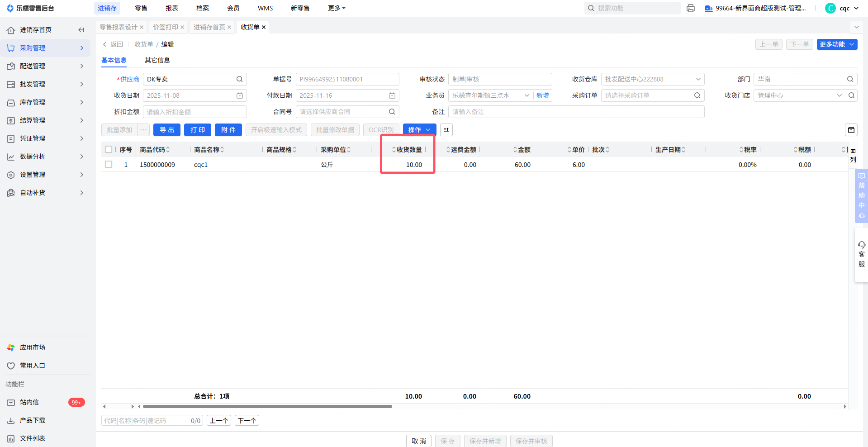This screenshot has width=868, height=447.
Task: Expand the 更多功能 dropdown
Action: pyautogui.click(x=836, y=44)
